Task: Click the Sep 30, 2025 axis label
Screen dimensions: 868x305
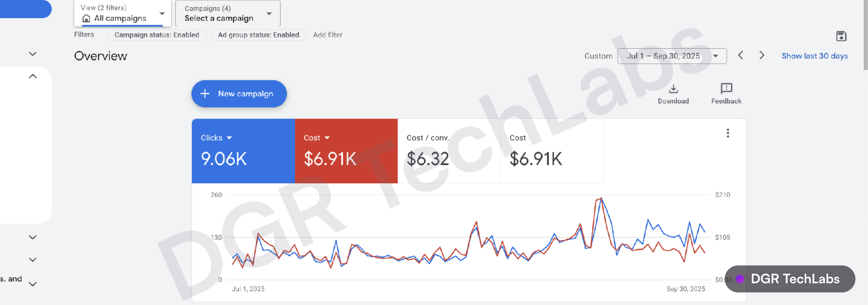Action: [686, 289]
